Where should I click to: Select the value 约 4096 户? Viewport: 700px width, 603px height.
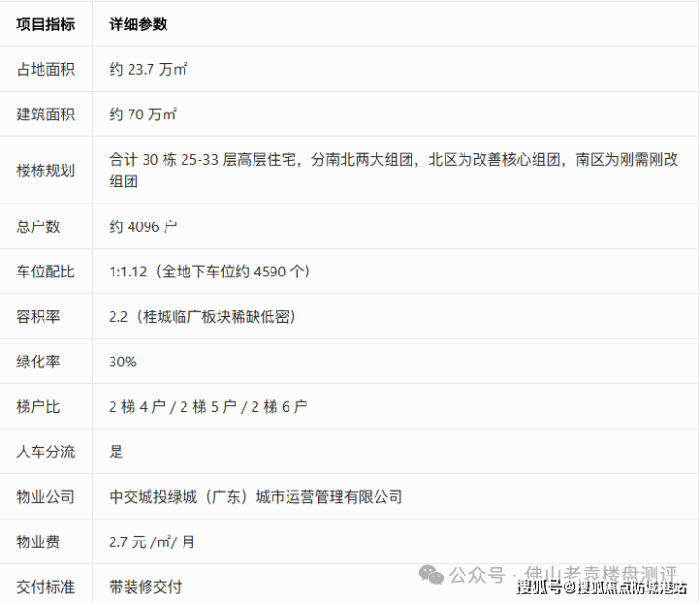pyautogui.click(x=143, y=226)
